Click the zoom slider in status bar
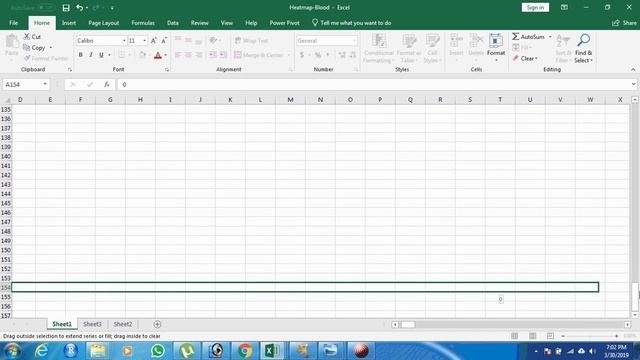 590,336
